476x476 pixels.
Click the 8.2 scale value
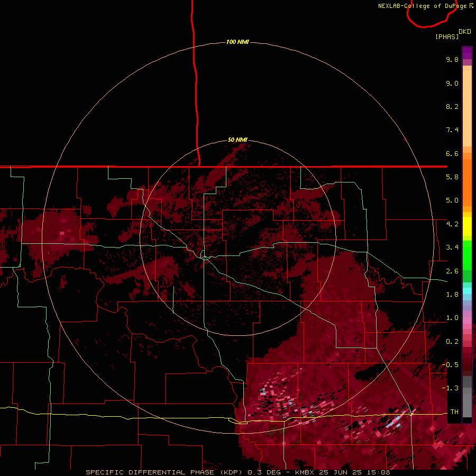click(x=452, y=106)
